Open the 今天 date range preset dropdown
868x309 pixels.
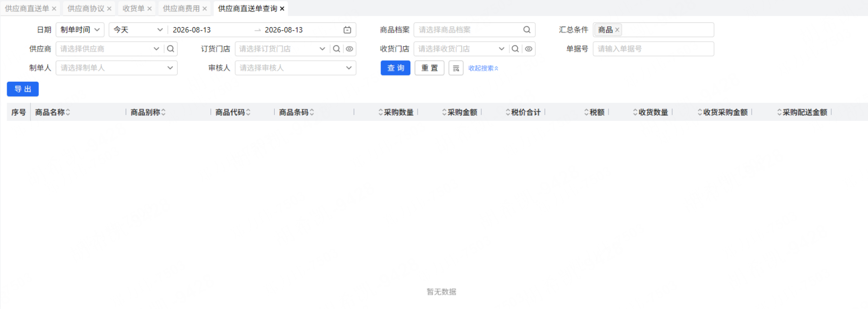138,29
